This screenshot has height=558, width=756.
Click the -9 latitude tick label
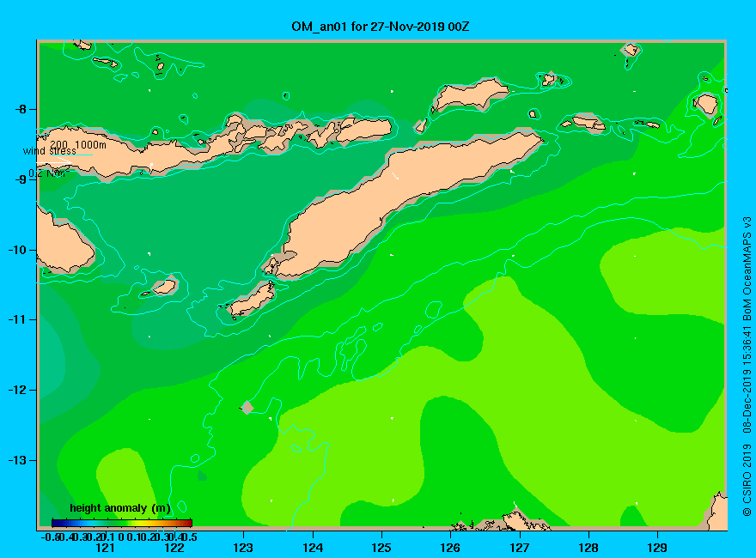tap(21, 179)
